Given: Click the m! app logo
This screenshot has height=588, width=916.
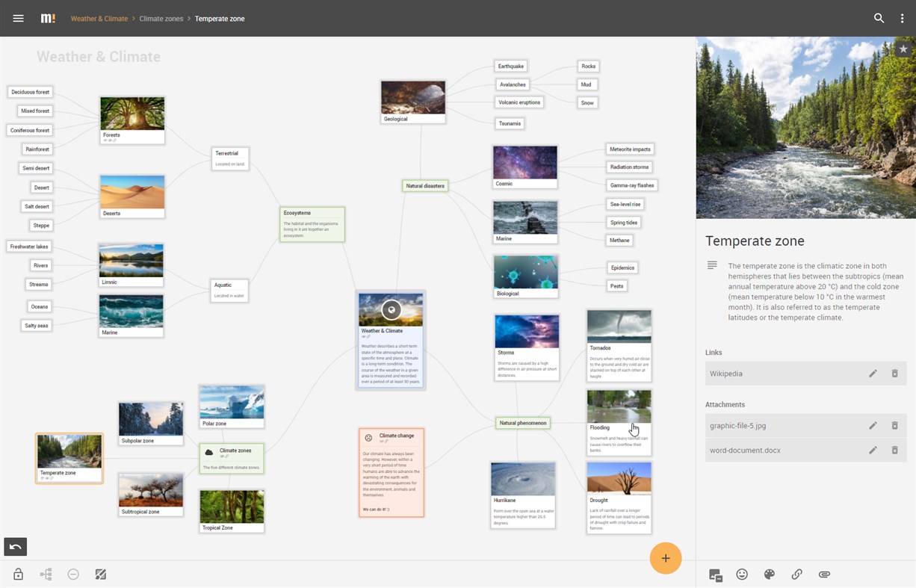Looking at the screenshot, I should pyautogui.click(x=48, y=19).
